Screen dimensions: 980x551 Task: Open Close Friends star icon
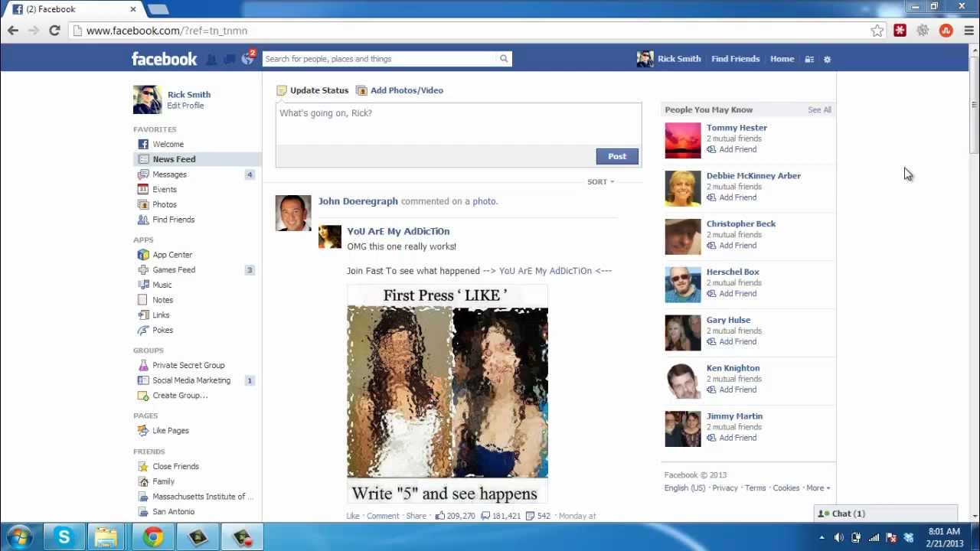tap(142, 466)
